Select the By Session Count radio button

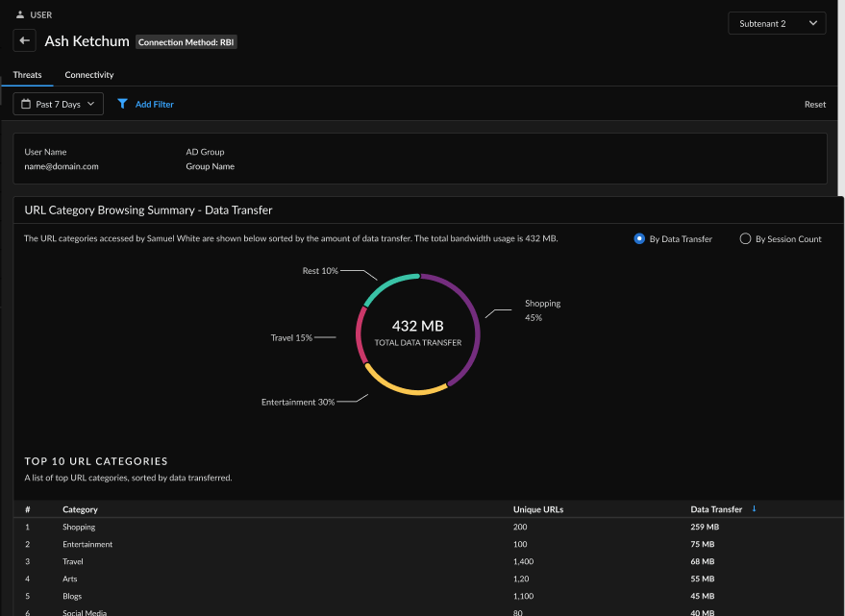[x=745, y=238]
